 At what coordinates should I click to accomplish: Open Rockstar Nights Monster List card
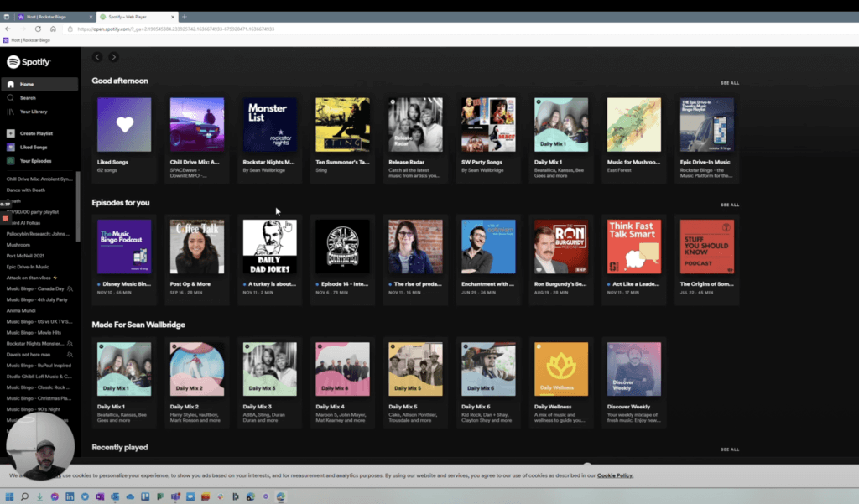click(269, 138)
